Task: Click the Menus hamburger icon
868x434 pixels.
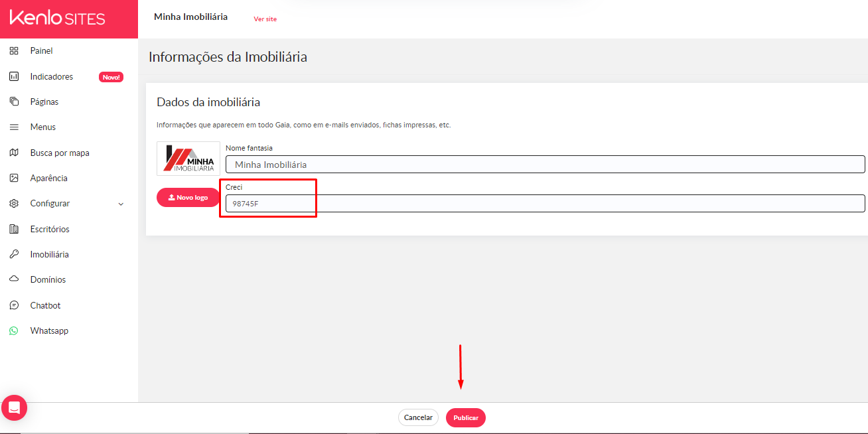Action: [x=14, y=127]
